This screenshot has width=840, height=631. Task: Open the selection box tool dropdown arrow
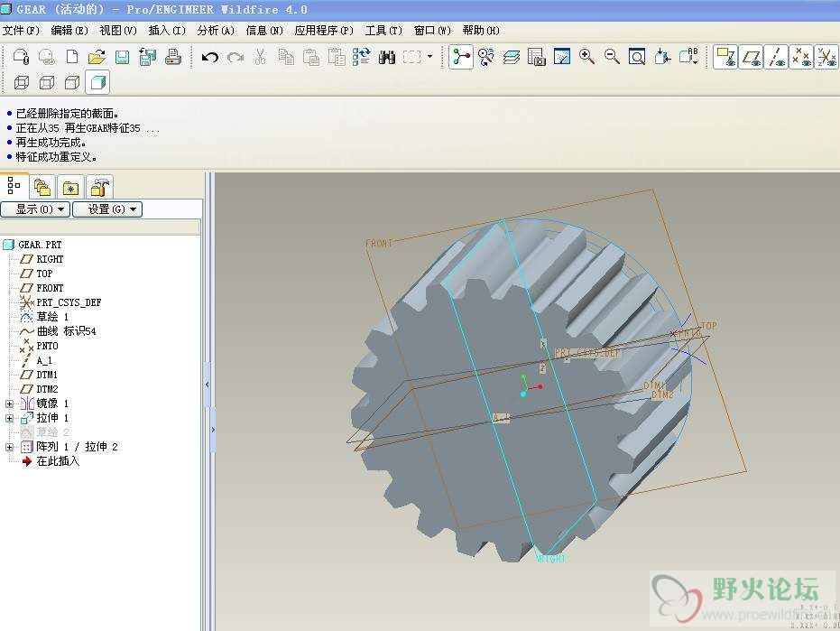pyautogui.click(x=429, y=56)
